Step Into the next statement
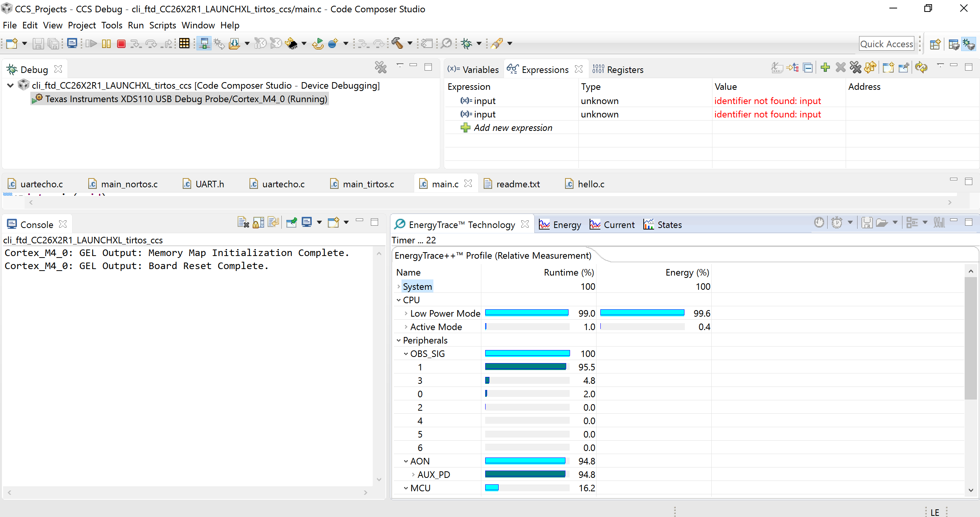This screenshot has width=980, height=517. [x=135, y=43]
